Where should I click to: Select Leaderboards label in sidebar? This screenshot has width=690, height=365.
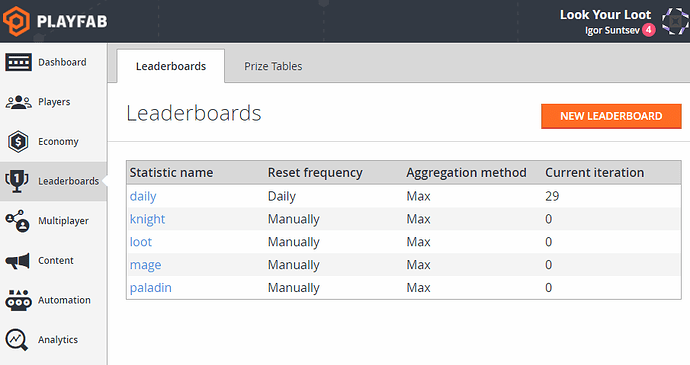click(x=68, y=181)
